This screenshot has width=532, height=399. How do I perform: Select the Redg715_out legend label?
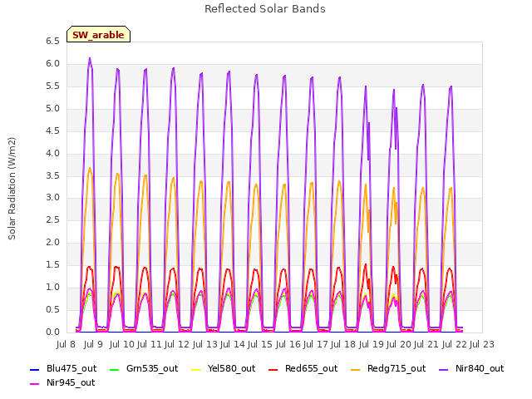pyautogui.click(x=397, y=368)
